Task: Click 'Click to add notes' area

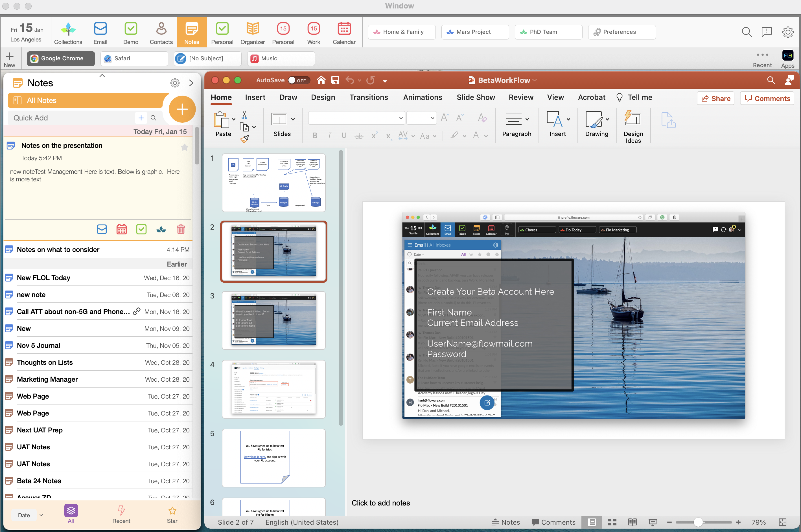Action: pyautogui.click(x=380, y=503)
